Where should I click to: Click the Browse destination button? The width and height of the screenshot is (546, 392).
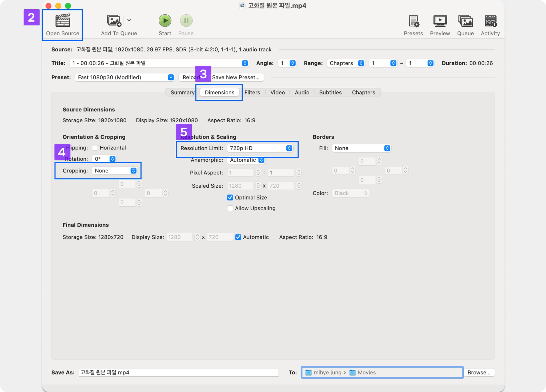(x=479, y=373)
